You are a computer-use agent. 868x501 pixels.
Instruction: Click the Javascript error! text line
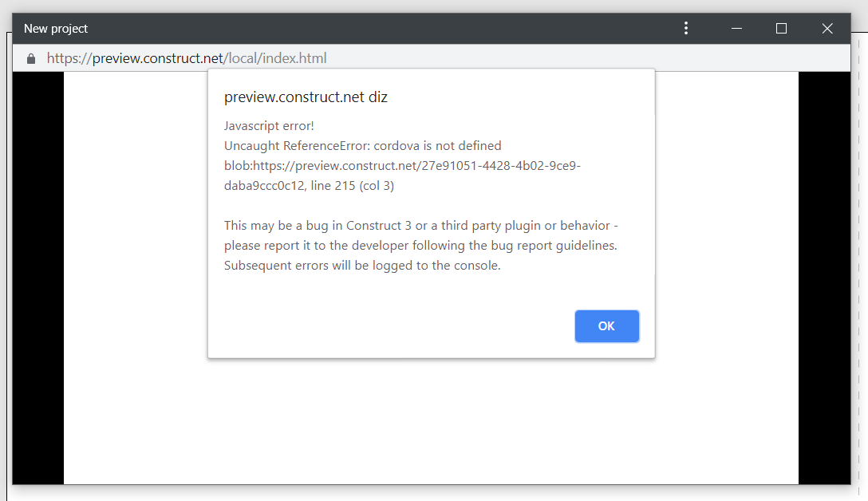[x=269, y=126]
